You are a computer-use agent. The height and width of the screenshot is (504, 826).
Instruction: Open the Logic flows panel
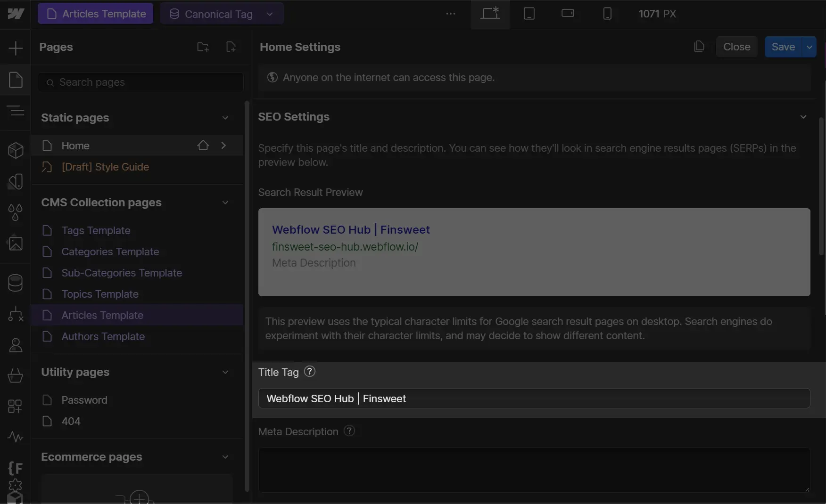tap(16, 314)
